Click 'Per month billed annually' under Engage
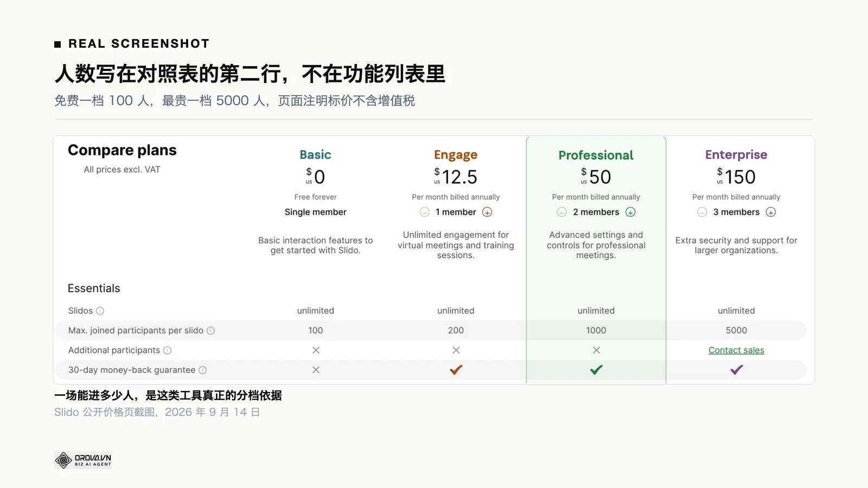The image size is (868, 488). [x=456, y=197]
